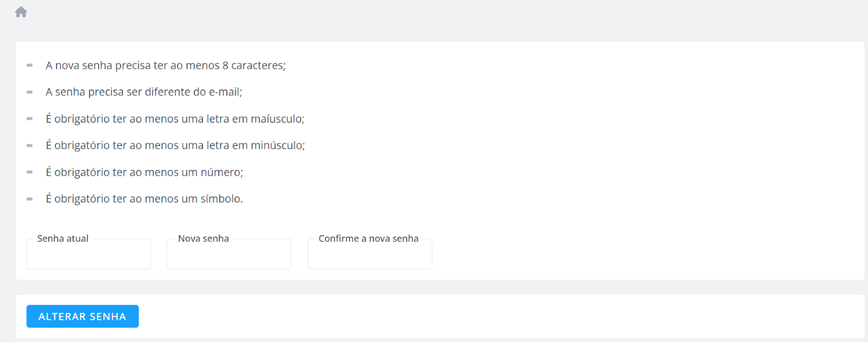The width and height of the screenshot is (868, 342).
Task: Click the Nova senha label
Action: pyautogui.click(x=203, y=238)
